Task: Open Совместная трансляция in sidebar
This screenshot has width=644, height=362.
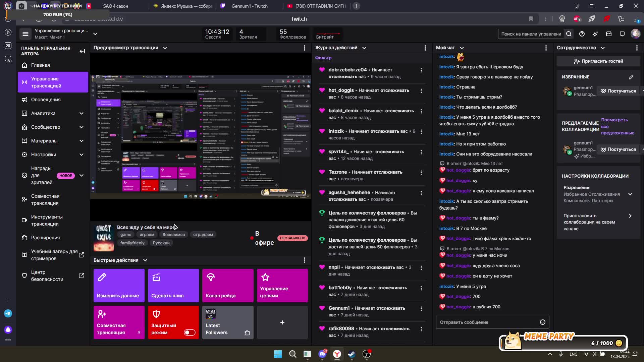Action: [x=53, y=200]
